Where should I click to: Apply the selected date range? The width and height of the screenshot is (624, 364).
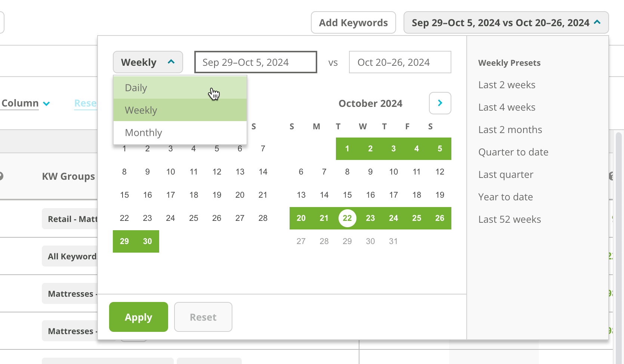click(138, 317)
